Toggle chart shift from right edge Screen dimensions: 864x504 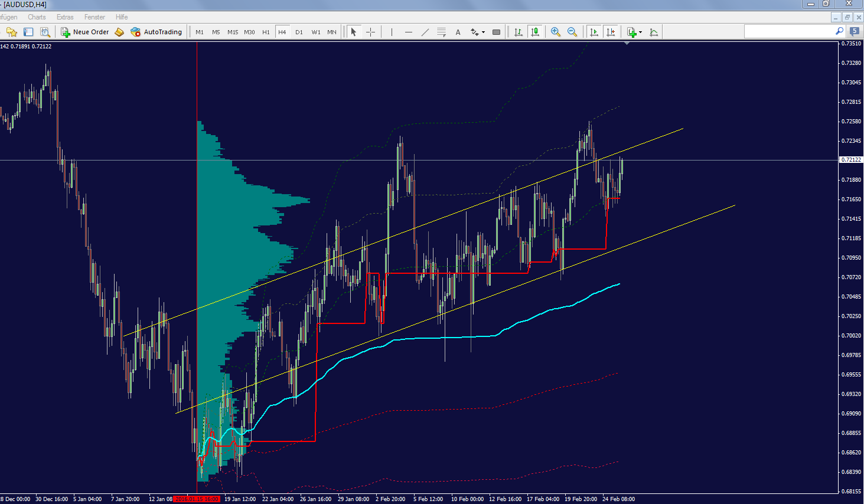click(x=610, y=32)
